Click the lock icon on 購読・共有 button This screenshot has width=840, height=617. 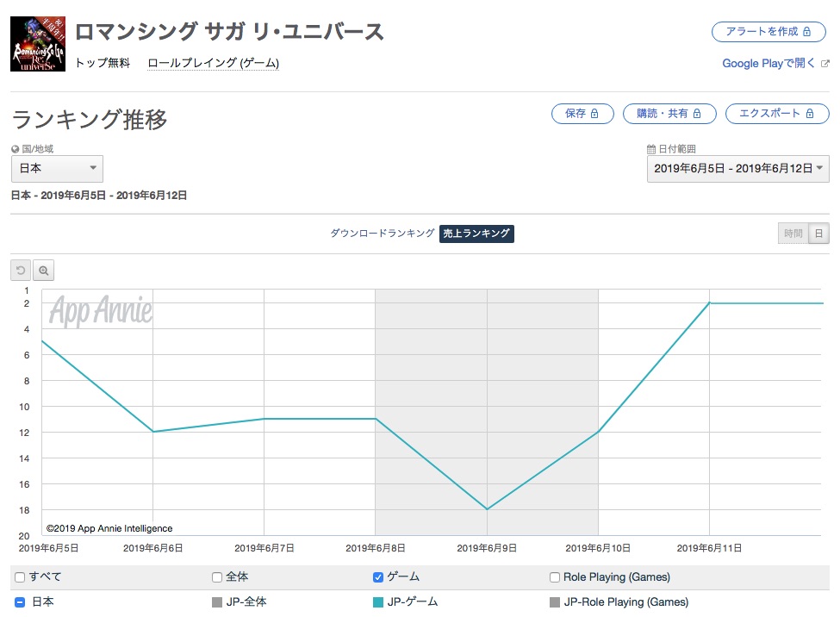click(x=697, y=114)
